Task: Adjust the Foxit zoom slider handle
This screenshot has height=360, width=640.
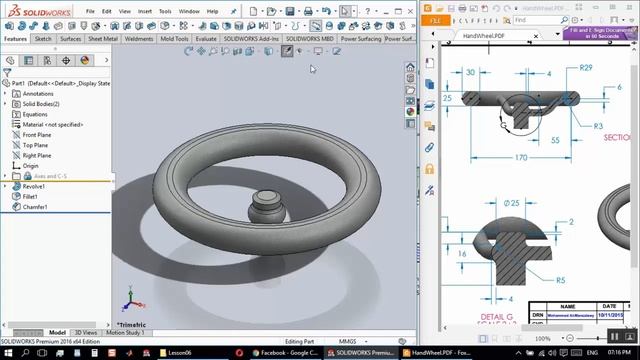Action: pos(598,338)
